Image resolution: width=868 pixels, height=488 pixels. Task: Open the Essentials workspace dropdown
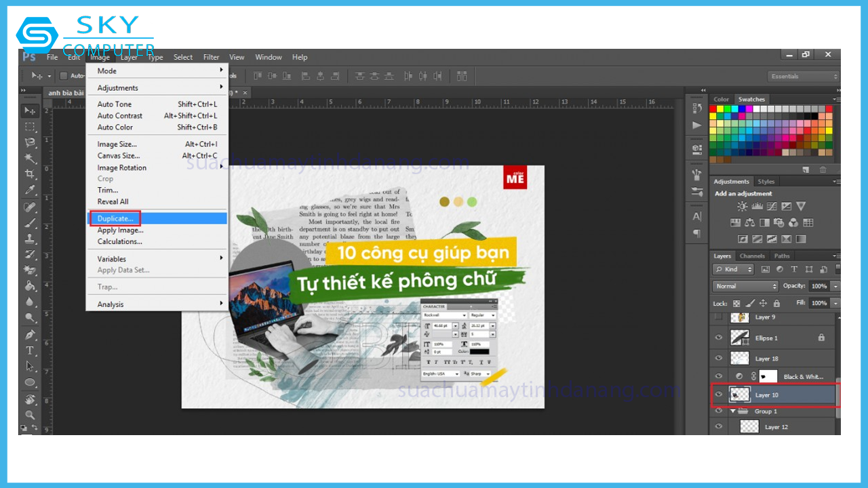[x=804, y=77]
